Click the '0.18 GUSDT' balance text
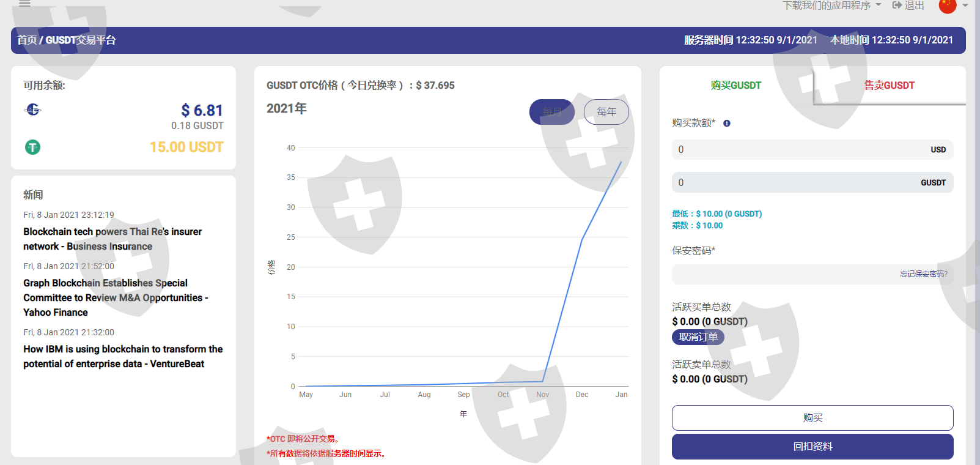Screen dimensions: 980x465 (x=197, y=125)
